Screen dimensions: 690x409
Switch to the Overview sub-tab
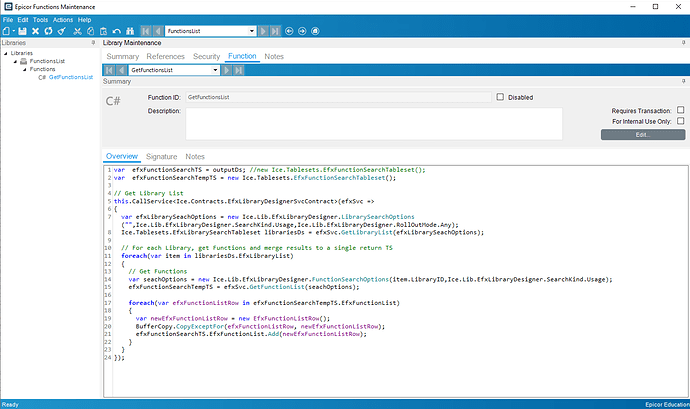pyautogui.click(x=122, y=156)
